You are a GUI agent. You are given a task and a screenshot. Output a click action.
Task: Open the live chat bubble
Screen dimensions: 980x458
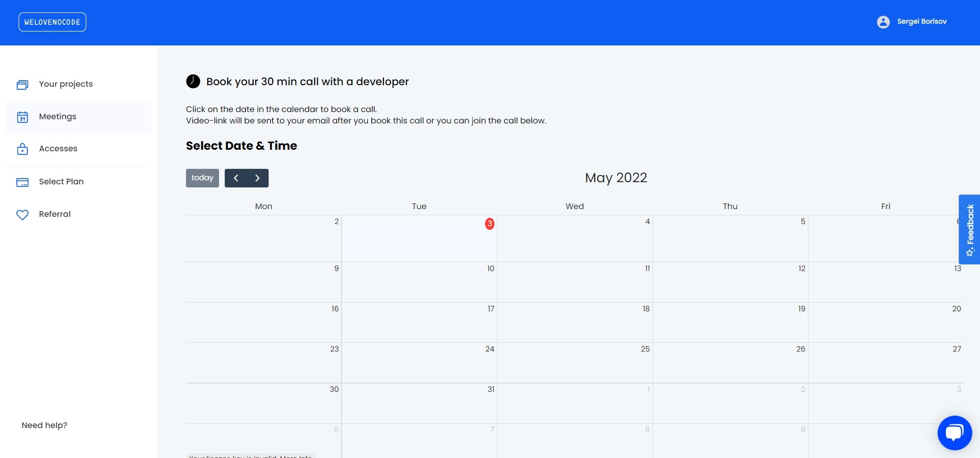pos(955,433)
